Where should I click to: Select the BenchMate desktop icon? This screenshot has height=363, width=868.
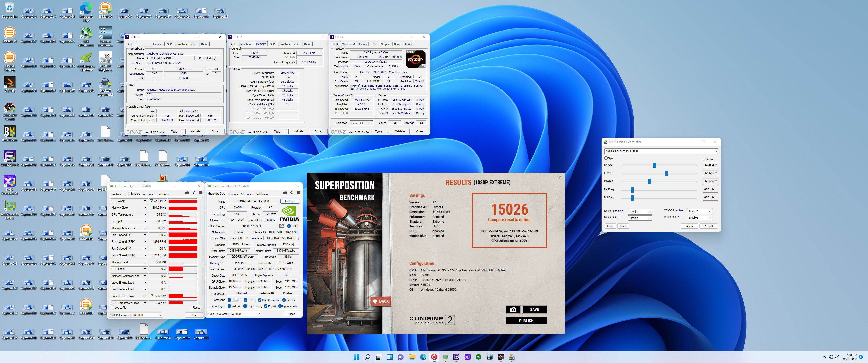tap(9, 134)
